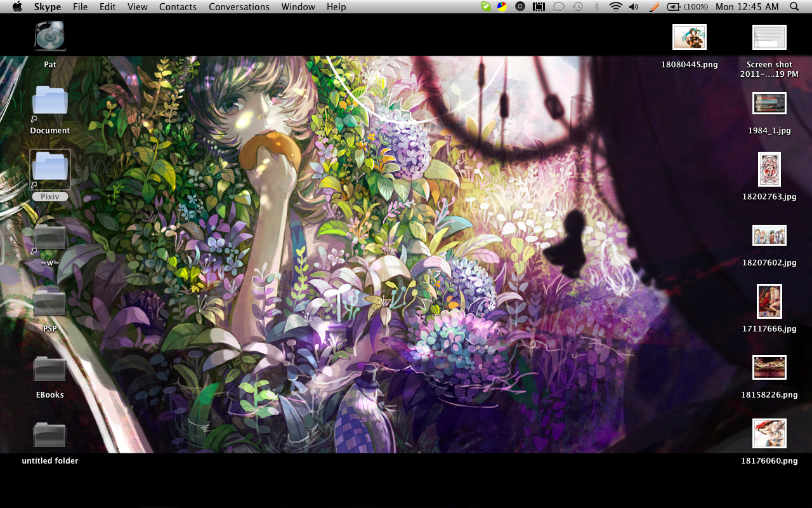Image resolution: width=812 pixels, height=508 pixels.
Task: Select the Document folder alias icon
Action: [x=50, y=102]
